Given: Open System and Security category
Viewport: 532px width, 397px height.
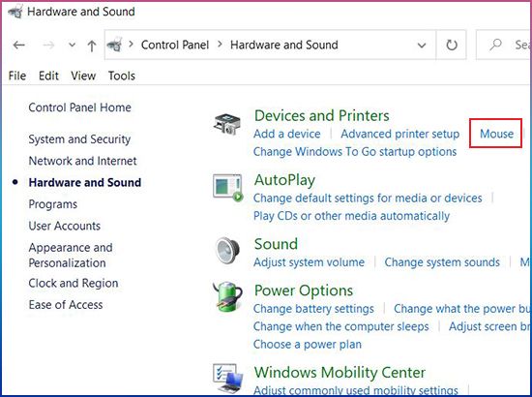Looking at the screenshot, I should click(79, 139).
